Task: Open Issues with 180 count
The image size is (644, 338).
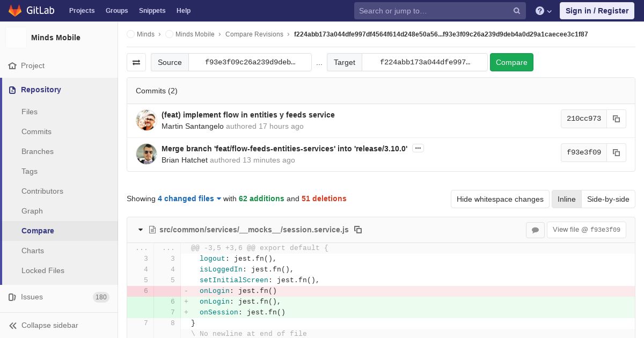Action: coord(59,297)
